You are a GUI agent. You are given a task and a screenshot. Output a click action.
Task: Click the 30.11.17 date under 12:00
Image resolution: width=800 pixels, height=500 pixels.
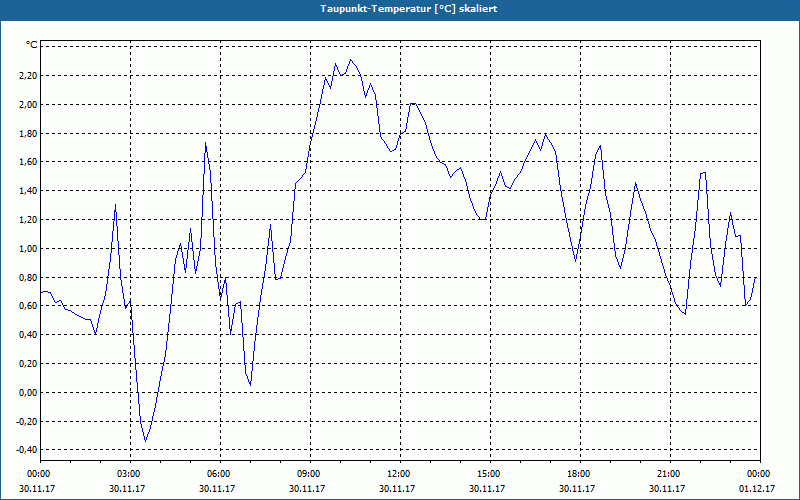[397, 488]
